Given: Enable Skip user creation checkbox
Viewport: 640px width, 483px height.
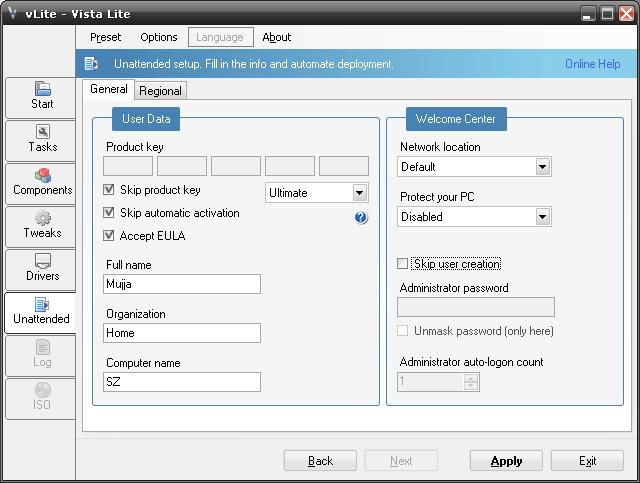Looking at the screenshot, I should click(402, 263).
